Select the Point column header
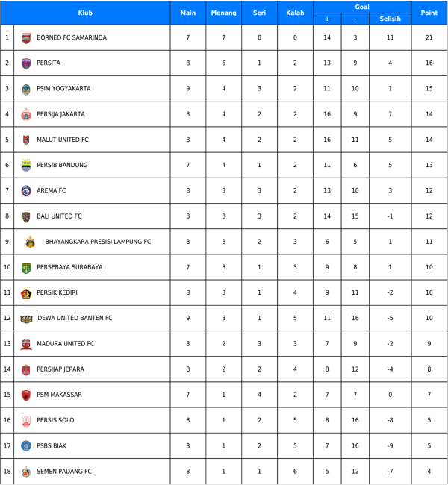This screenshot has height=485, width=448. pos(429,13)
